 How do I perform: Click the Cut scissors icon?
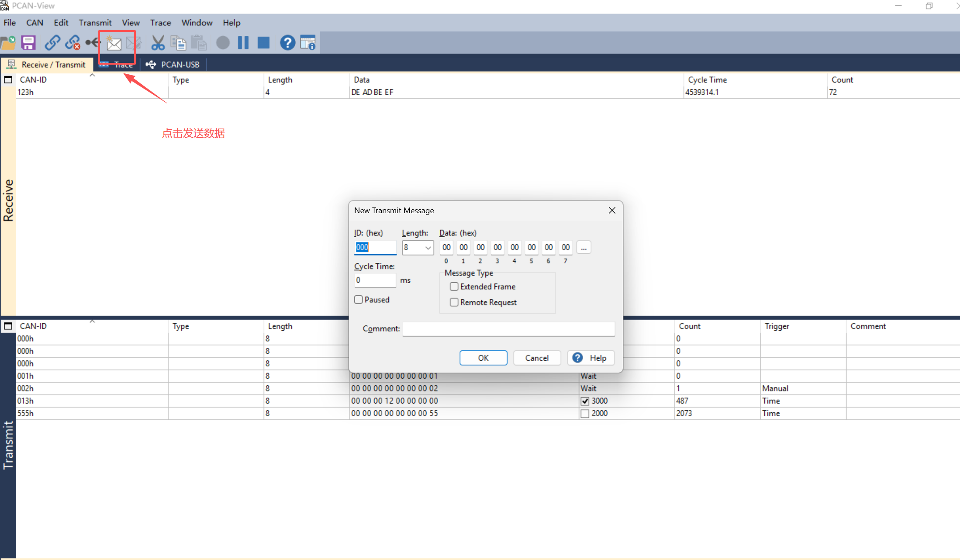158,43
